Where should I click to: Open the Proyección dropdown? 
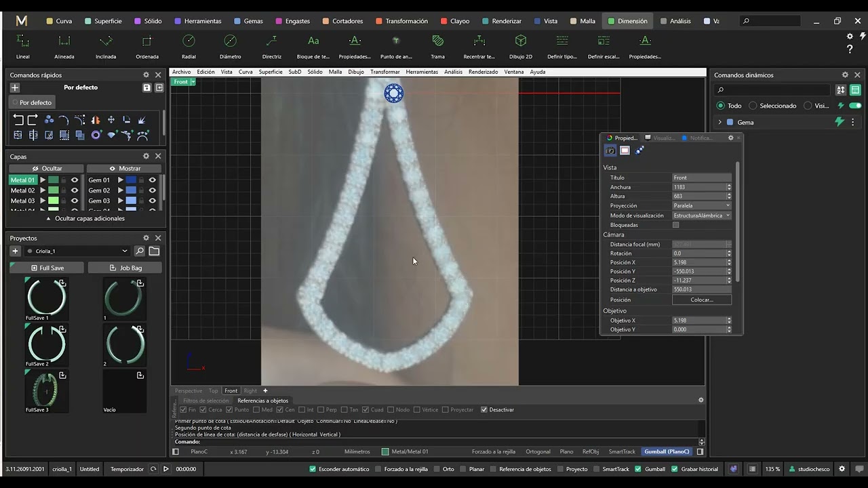point(701,205)
